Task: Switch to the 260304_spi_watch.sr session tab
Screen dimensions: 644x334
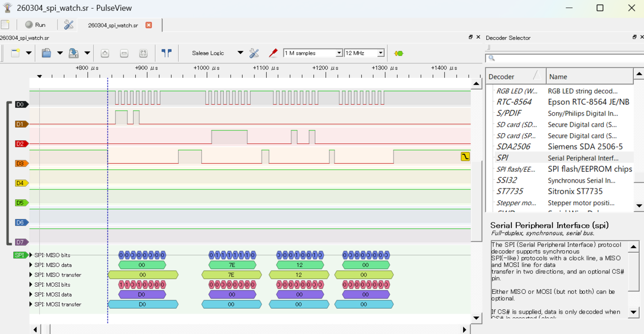Action: click(x=113, y=25)
